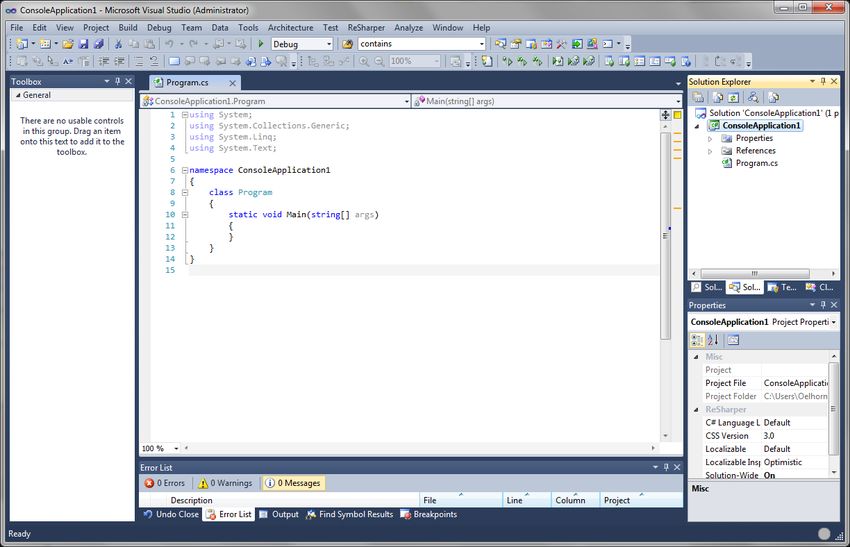Click the New Project toolbar icon
The height and width of the screenshot is (547, 850).
pyautogui.click(x=22, y=44)
